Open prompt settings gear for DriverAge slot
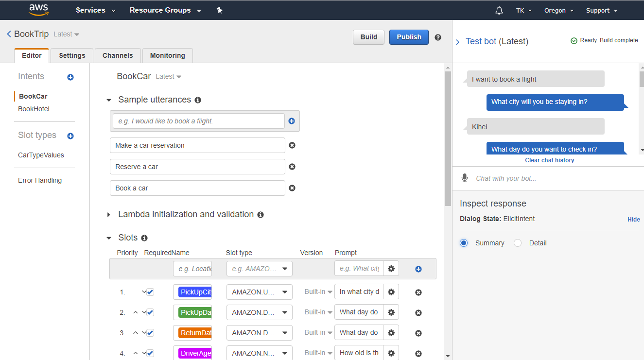The image size is (644, 360). 391,353
